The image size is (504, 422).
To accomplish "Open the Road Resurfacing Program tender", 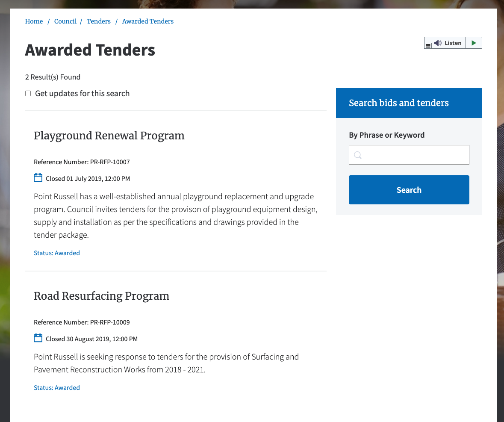I will point(101,296).
